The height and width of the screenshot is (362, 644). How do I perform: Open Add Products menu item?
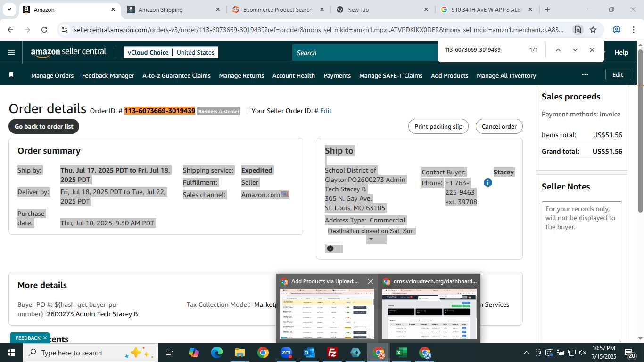pos(450,75)
